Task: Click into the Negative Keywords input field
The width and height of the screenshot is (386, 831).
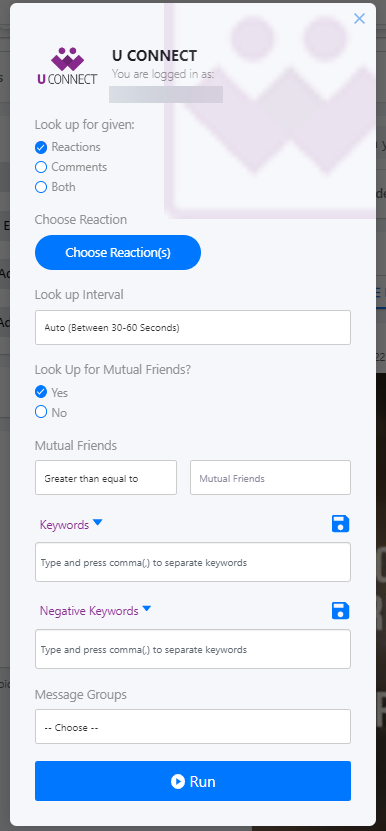Action: click(193, 649)
